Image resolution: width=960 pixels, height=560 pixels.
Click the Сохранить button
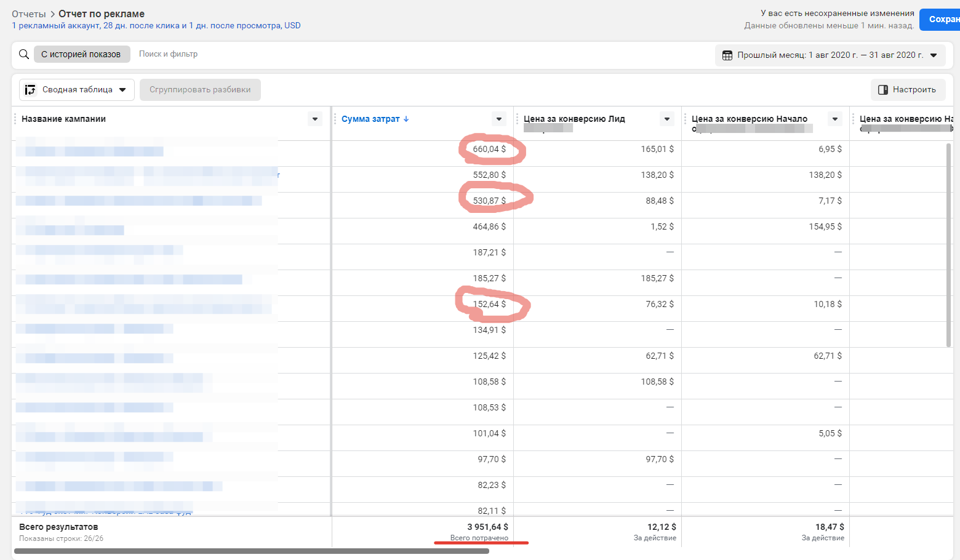940,20
